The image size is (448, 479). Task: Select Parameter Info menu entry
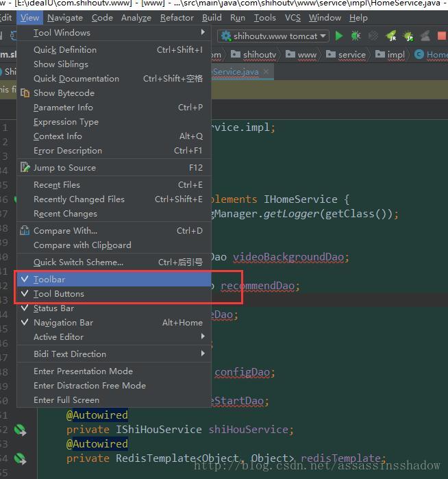pos(114,107)
